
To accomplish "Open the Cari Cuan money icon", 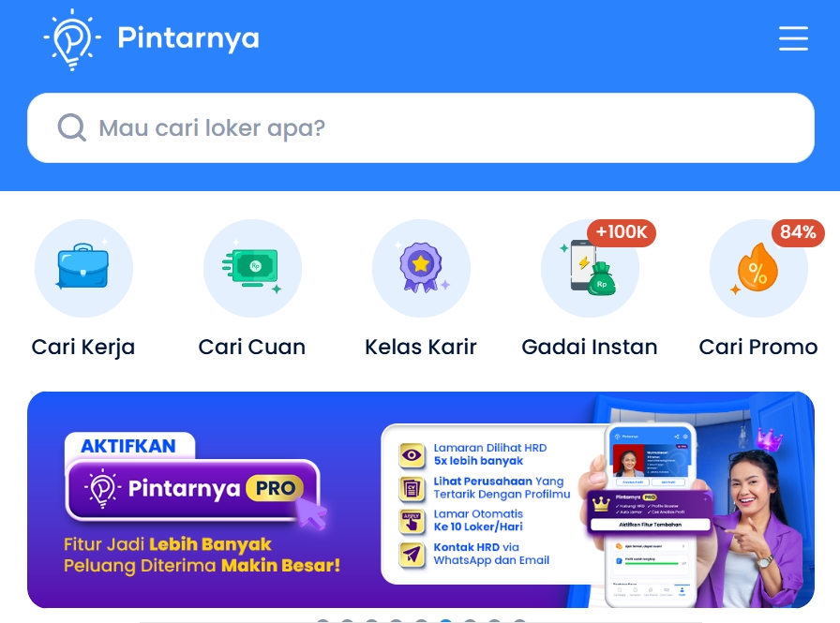I will tap(252, 268).
